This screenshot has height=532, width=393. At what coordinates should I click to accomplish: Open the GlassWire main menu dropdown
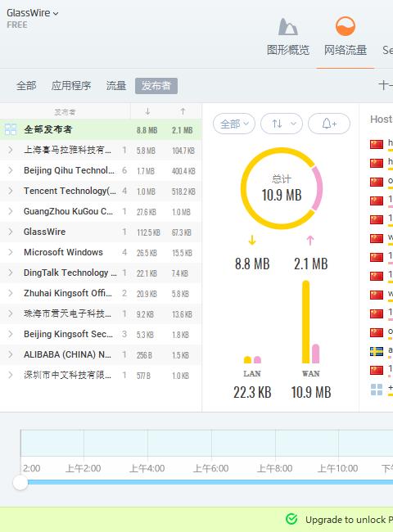click(x=33, y=13)
